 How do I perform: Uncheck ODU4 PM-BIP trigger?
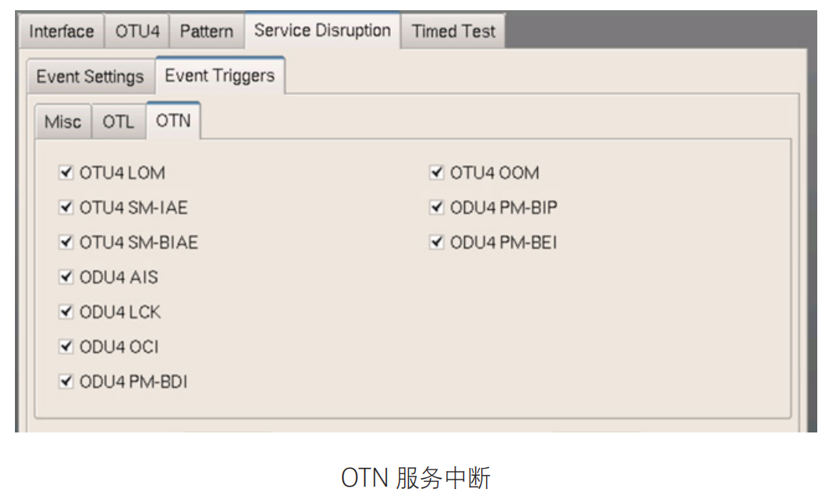coord(437,208)
